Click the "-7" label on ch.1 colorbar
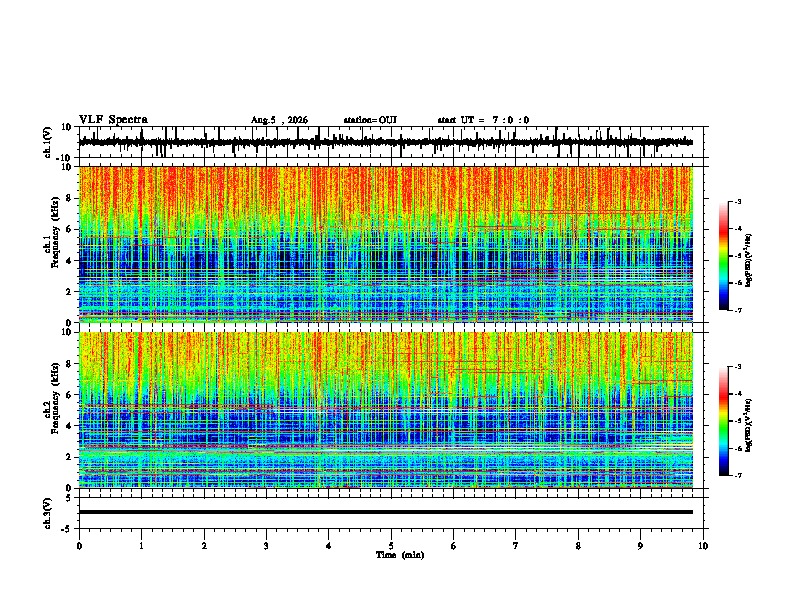This screenshot has width=792, height=612. 738,310
